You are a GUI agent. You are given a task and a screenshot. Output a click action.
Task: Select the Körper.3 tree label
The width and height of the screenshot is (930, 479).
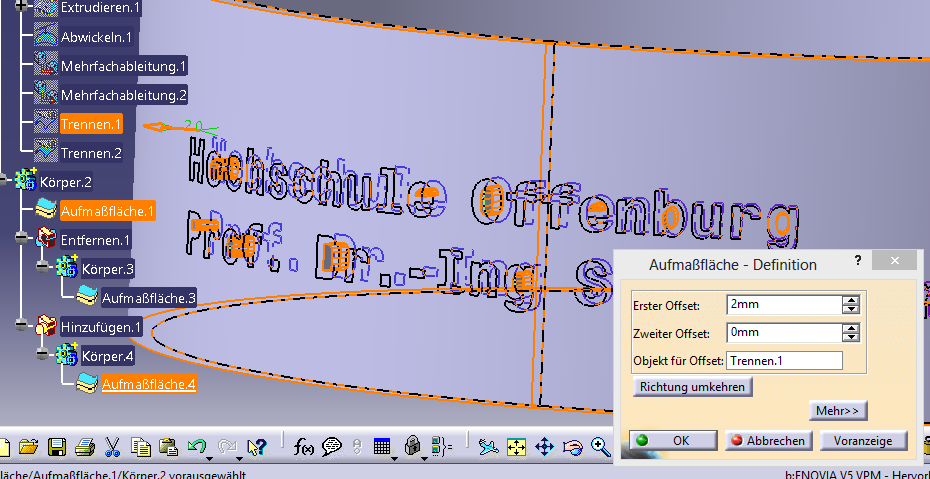(x=108, y=269)
